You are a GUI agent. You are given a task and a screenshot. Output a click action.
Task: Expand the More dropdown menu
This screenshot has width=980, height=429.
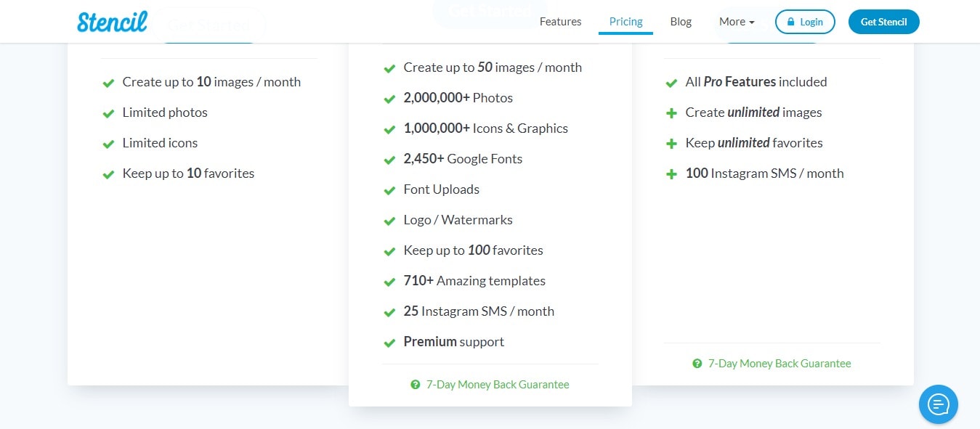[x=737, y=22]
